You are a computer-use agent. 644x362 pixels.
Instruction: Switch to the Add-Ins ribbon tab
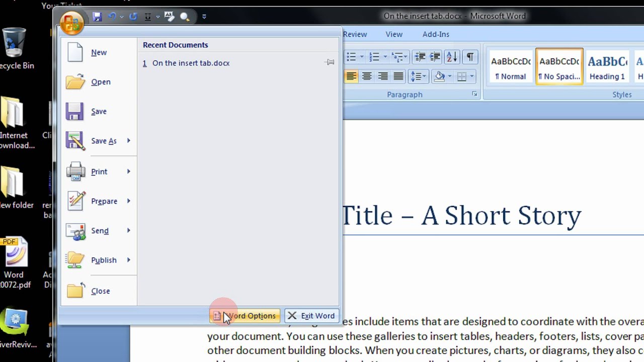point(436,34)
